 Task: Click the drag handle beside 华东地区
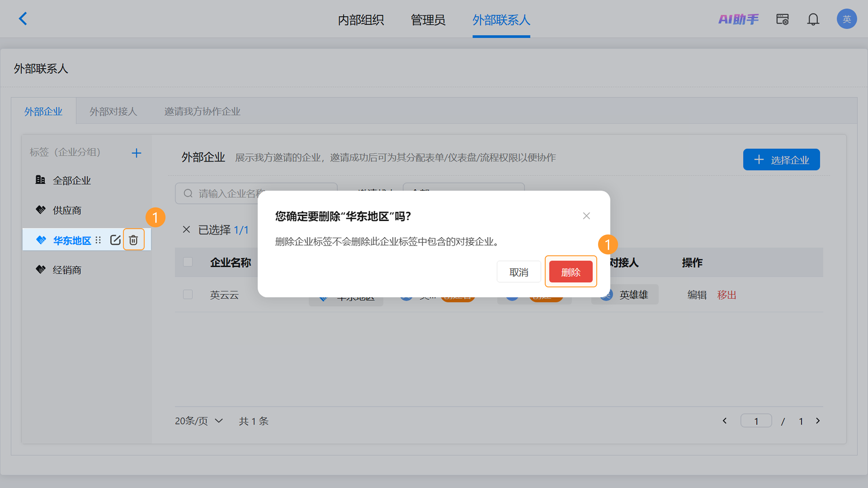(98, 240)
